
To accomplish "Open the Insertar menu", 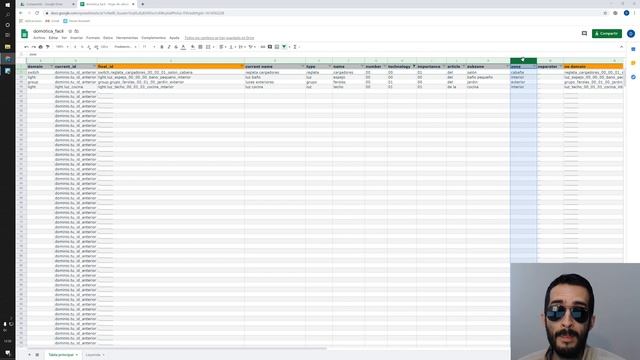I will [x=76, y=38].
